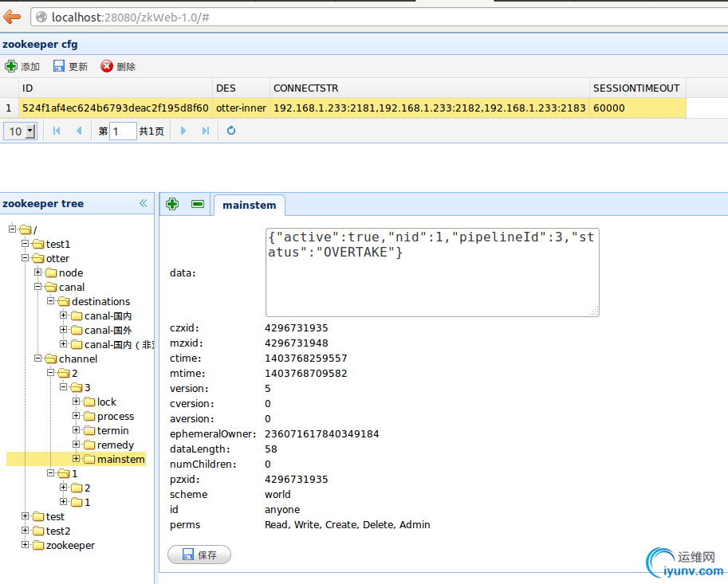Refresh the zookeeper cfg grid

pos(231,131)
